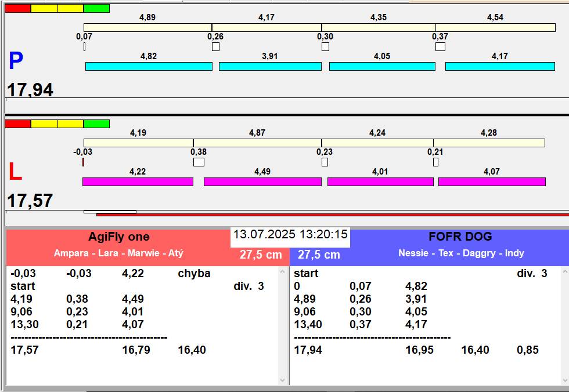This screenshot has height=392, width=569.
Task: Select the cream bar labeled 4,87
Action: (257, 143)
